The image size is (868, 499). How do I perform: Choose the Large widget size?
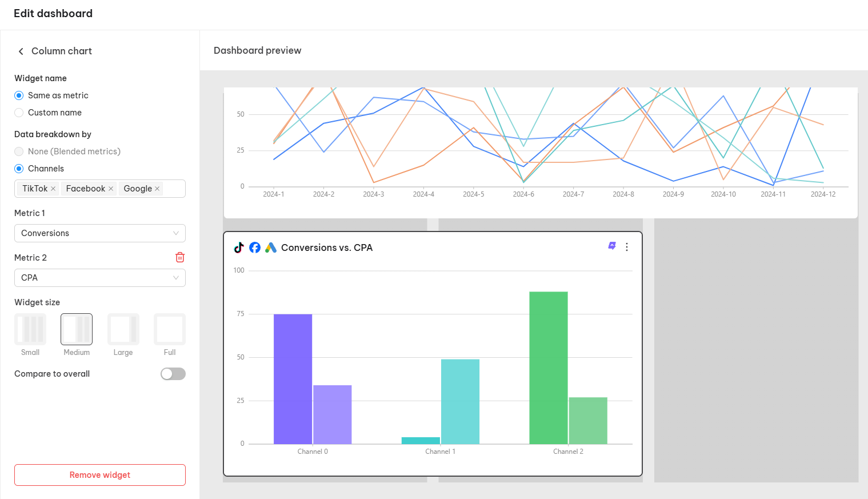[123, 329]
